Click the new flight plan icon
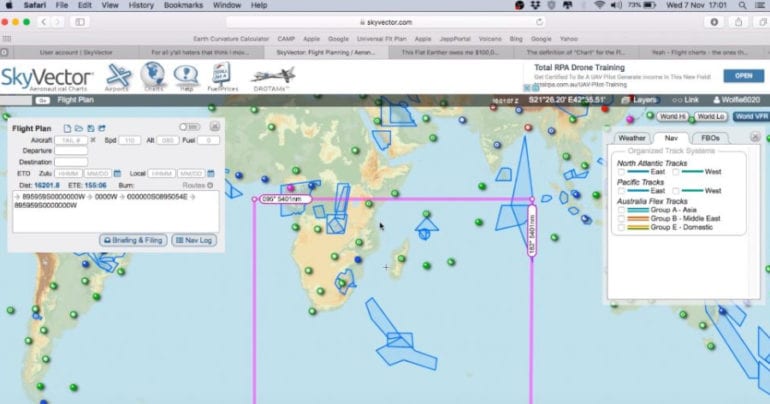 66,128
